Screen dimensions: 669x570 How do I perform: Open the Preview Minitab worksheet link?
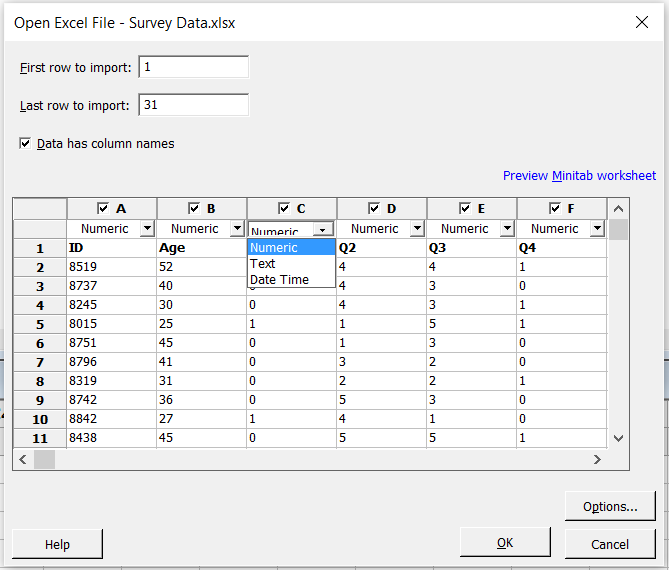[x=579, y=176]
